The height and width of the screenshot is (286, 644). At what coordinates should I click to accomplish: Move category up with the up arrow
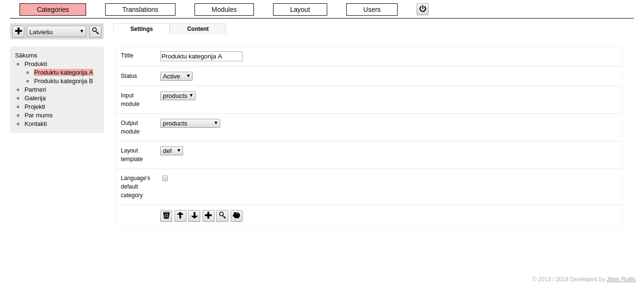point(180,216)
